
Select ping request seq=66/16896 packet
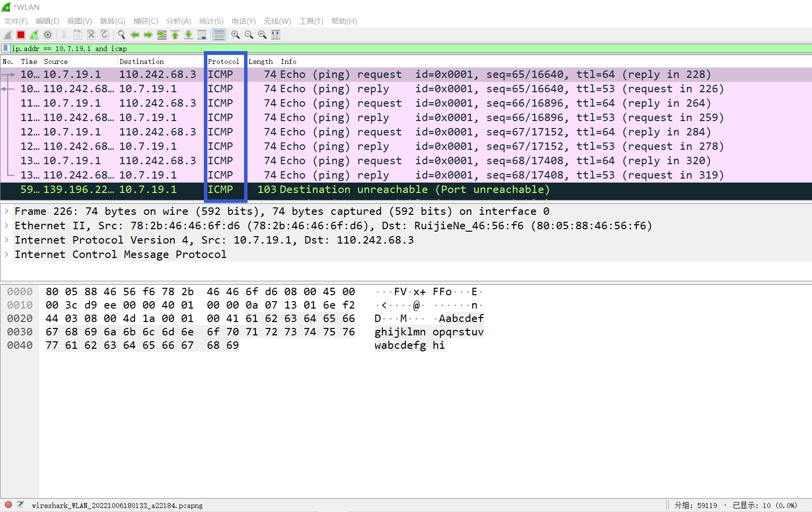406,103
